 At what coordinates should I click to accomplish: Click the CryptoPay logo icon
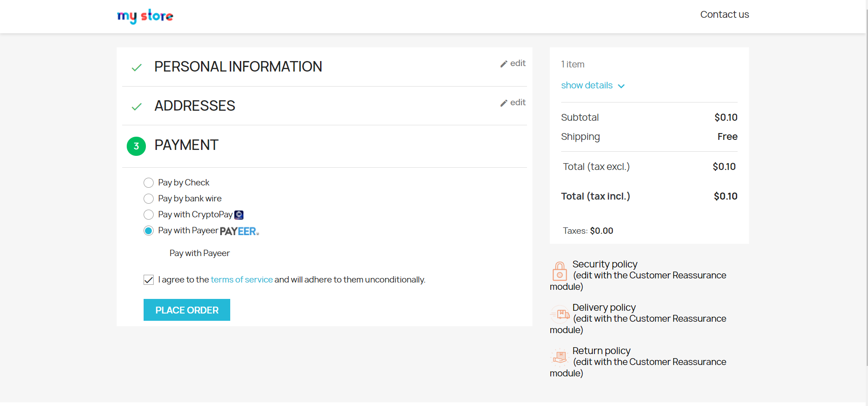(x=239, y=215)
